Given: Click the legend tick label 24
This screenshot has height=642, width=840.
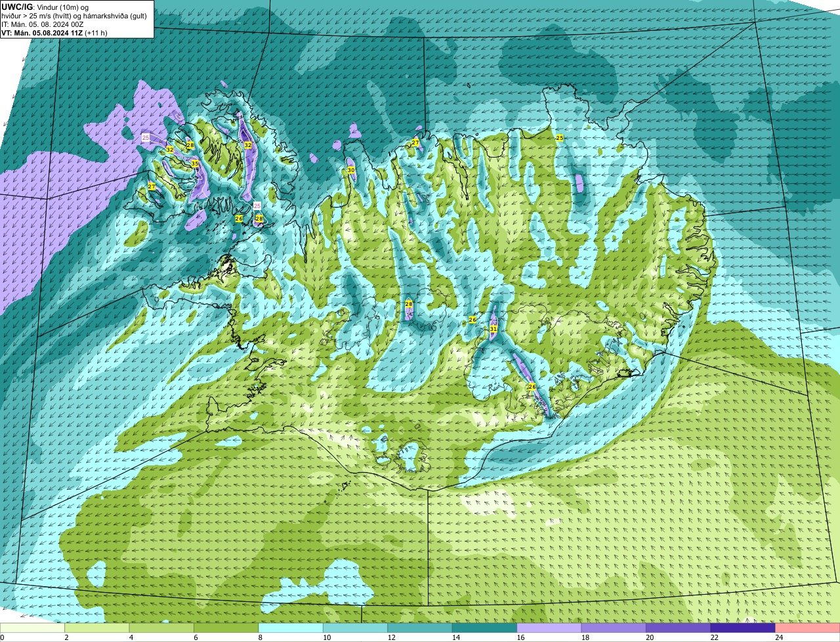Looking at the screenshot, I should (x=779, y=637).
